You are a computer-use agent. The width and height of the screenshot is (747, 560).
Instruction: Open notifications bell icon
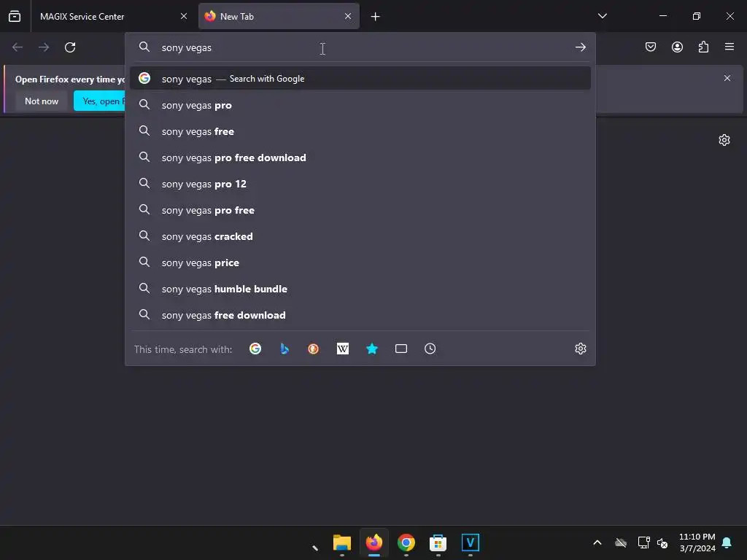point(727,542)
